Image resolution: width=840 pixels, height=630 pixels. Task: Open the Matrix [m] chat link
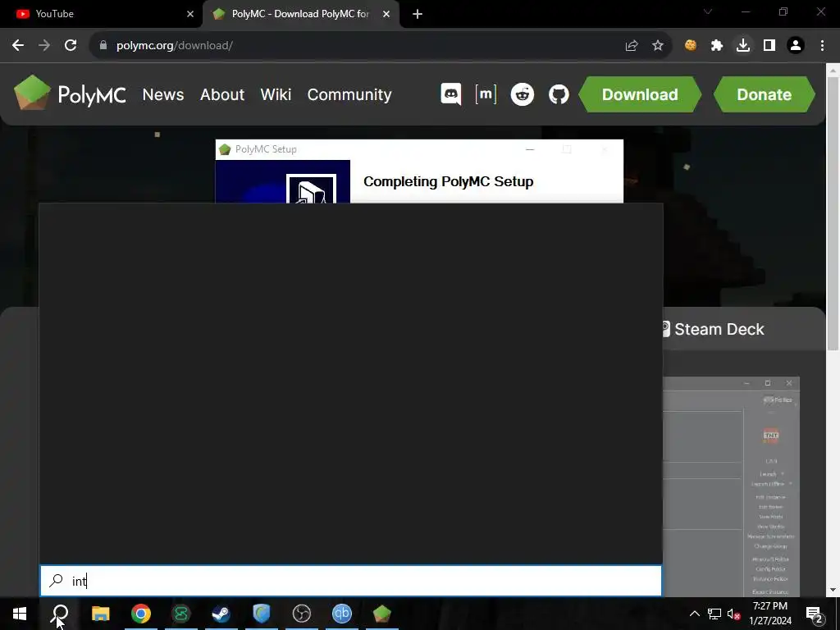click(x=486, y=94)
